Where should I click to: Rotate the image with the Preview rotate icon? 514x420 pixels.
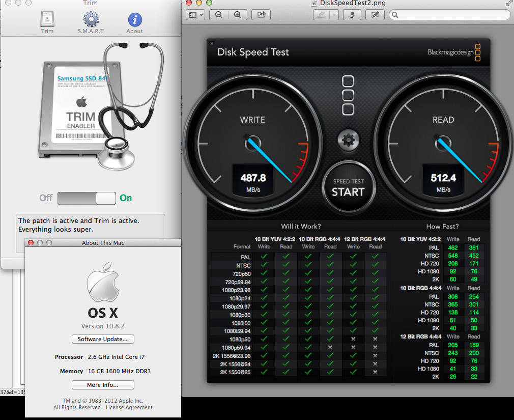click(352, 15)
